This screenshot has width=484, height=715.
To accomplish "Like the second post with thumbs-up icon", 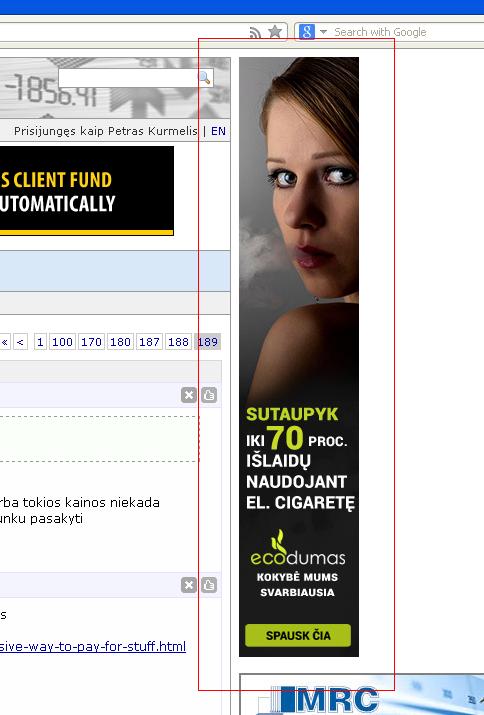I will 209,585.
